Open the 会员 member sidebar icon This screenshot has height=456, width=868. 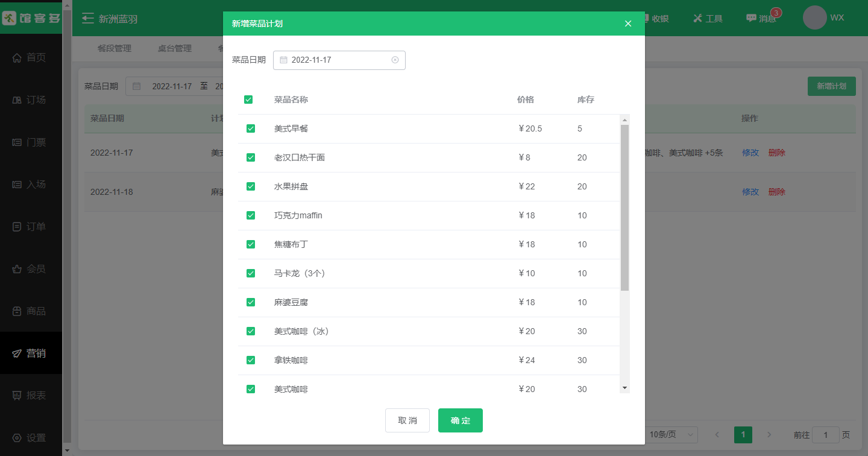(17, 269)
